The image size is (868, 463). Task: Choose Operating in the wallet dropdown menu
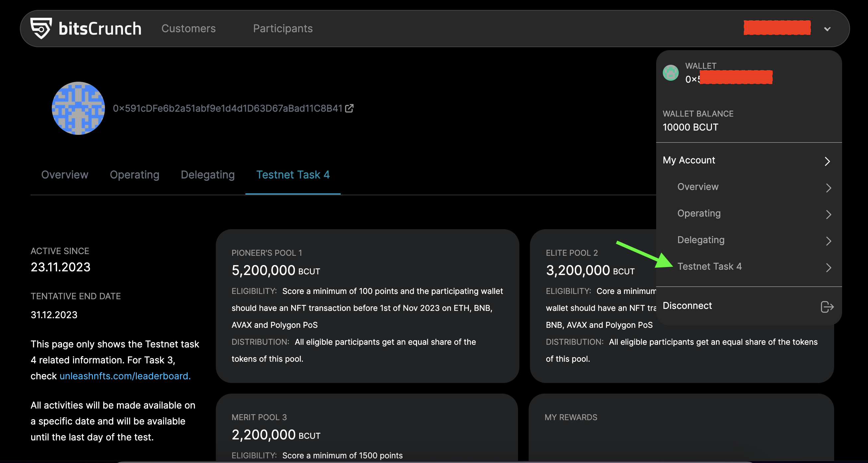699,213
